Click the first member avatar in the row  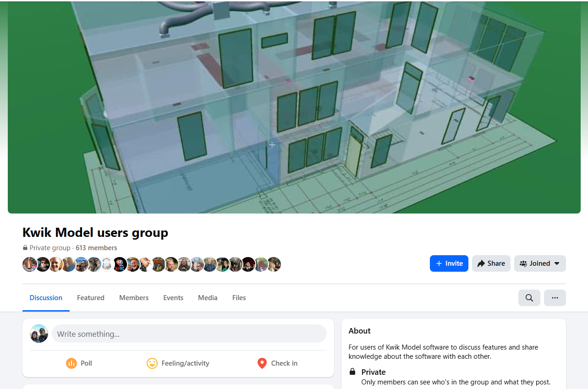(x=29, y=264)
